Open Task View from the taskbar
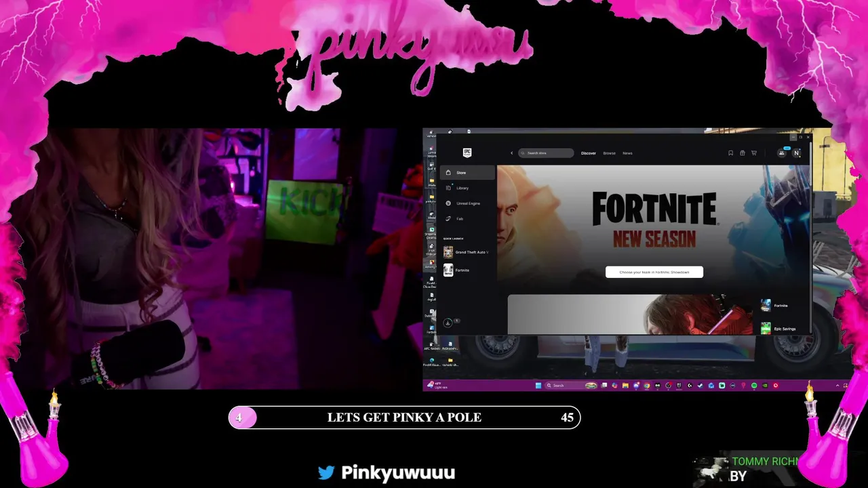The width and height of the screenshot is (868, 488). point(604,386)
